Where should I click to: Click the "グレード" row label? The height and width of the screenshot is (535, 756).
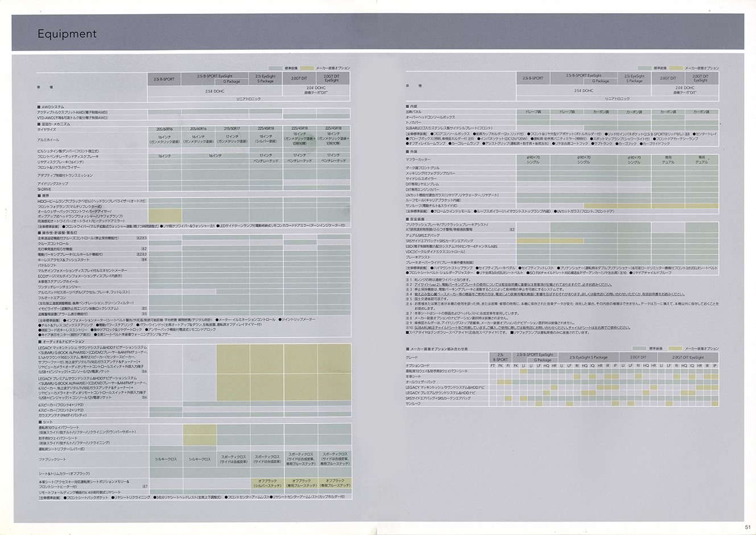412,357
